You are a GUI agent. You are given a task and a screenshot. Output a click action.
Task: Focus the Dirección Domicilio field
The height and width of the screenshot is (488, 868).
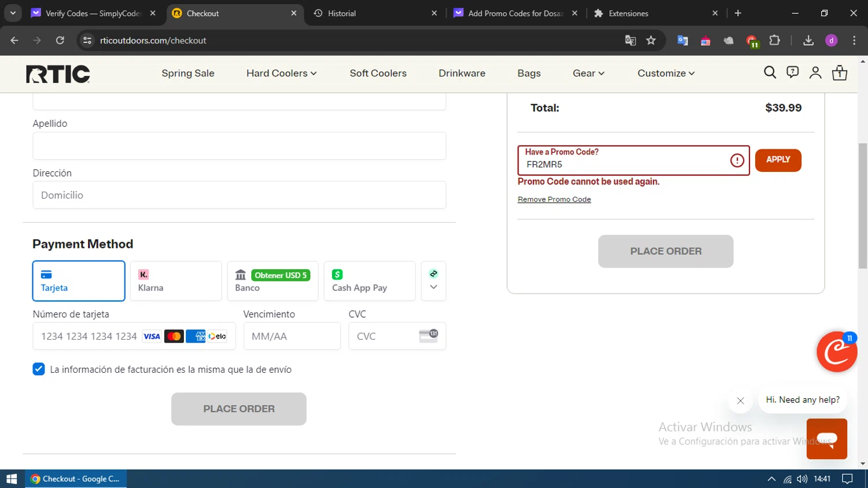click(240, 195)
